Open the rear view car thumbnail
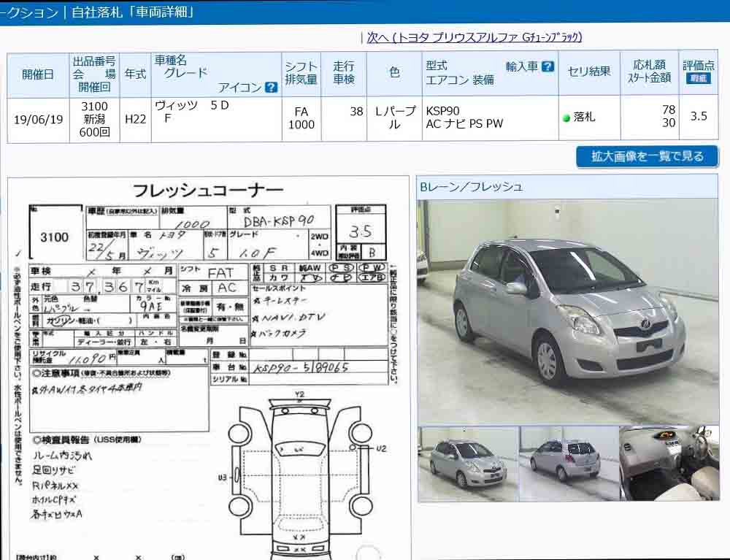This screenshot has width=730, height=560. coord(569,464)
